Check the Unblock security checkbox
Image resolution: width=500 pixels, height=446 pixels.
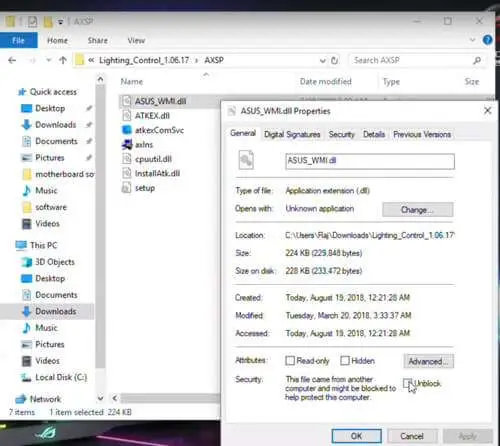(x=407, y=383)
